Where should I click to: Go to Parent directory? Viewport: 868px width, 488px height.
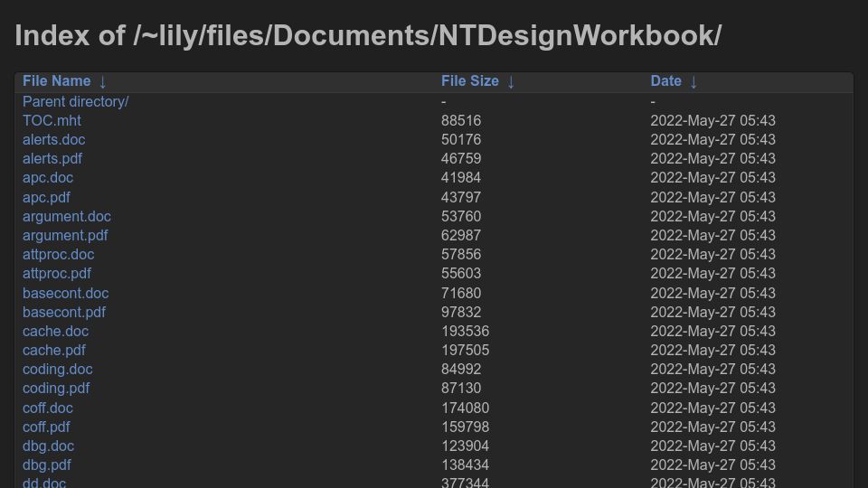click(x=75, y=102)
